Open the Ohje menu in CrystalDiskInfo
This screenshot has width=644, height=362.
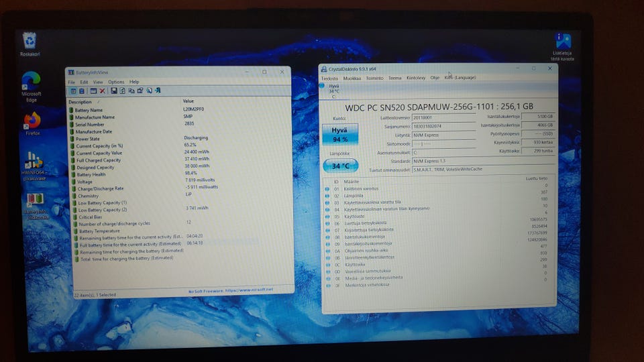click(435, 78)
